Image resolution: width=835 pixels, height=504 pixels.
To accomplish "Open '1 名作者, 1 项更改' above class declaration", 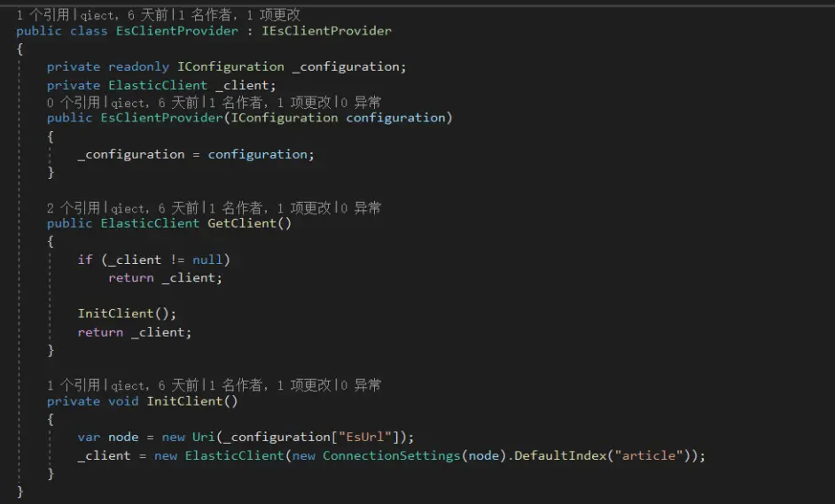I will click(239, 15).
